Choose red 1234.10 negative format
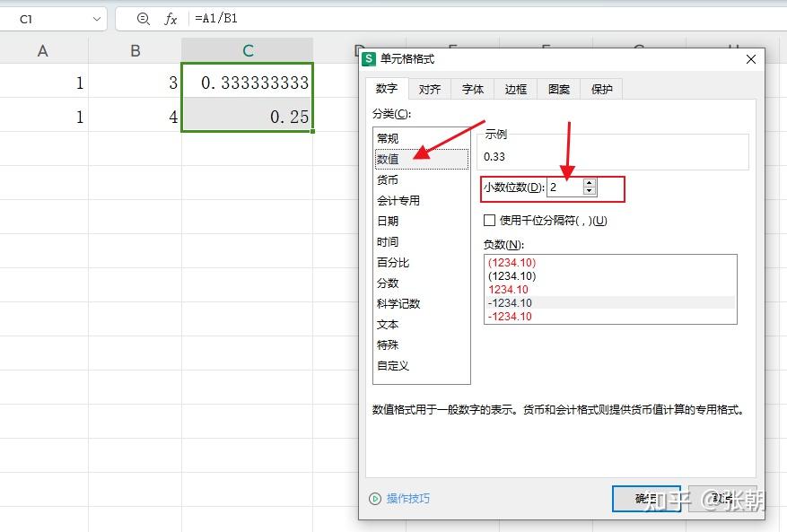 (x=610, y=290)
